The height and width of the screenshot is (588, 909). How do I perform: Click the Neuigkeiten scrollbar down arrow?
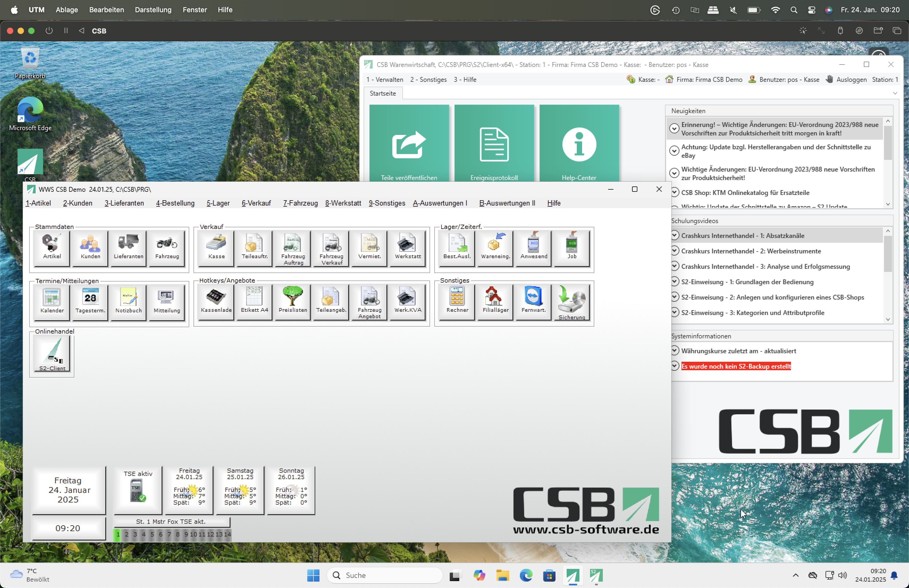(888, 204)
